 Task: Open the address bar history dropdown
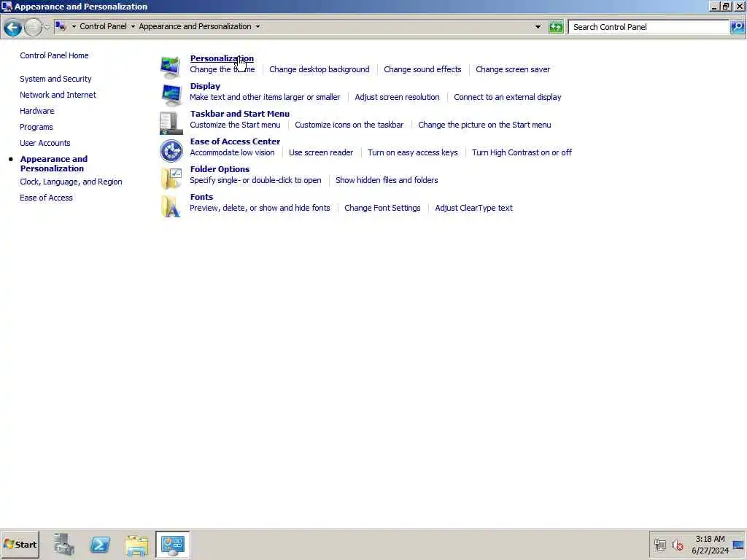pos(538,27)
